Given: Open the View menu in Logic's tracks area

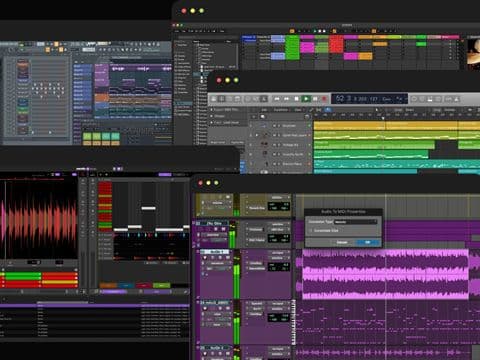Looking at the screenshot, I should click(298, 110).
